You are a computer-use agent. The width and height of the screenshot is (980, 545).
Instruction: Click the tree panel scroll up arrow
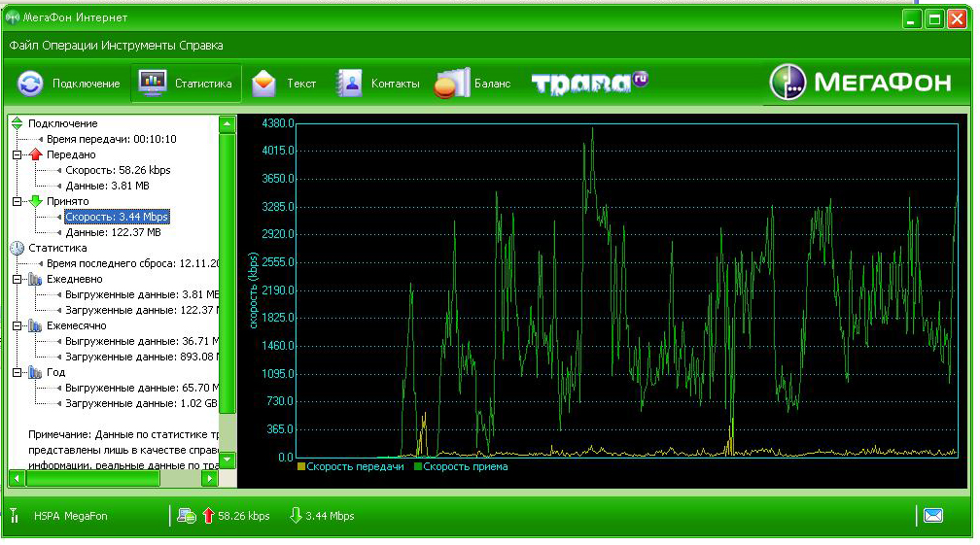coord(227,125)
